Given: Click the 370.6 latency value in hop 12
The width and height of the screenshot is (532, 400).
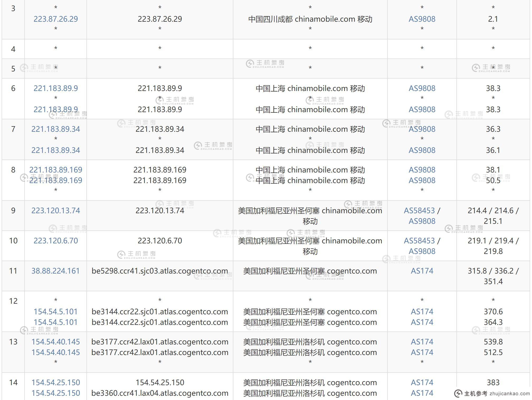Looking at the screenshot, I should tap(493, 312).
